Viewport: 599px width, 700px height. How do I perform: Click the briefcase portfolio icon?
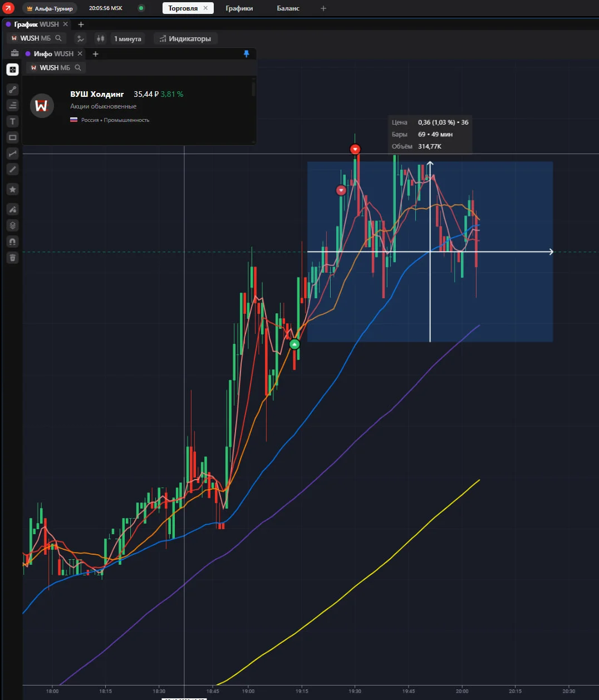14,53
